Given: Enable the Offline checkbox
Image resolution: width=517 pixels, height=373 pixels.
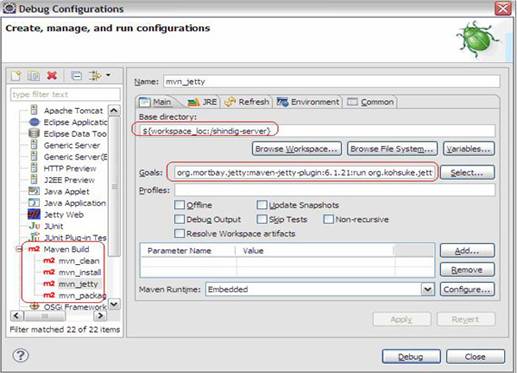Looking at the screenshot, I should [x=180, y=205].
